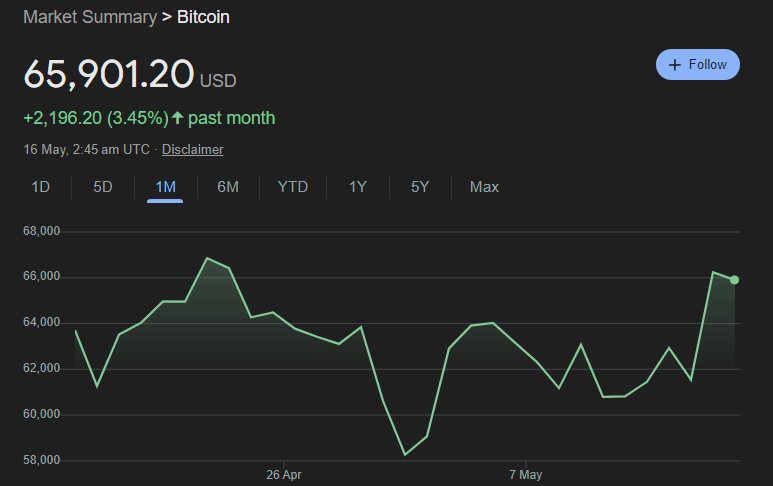Switch chart to 5Y range
The image size is (773, 486).
pos(420,187)
